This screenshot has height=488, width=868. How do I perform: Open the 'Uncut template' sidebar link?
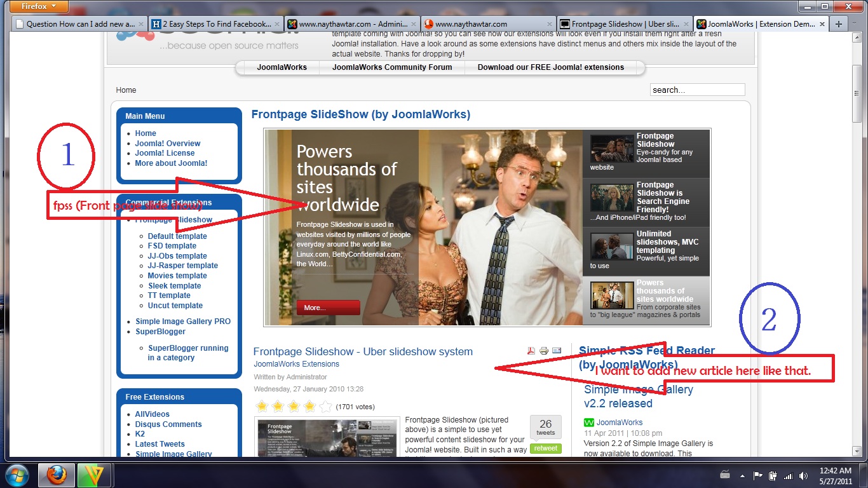point(175,306)
